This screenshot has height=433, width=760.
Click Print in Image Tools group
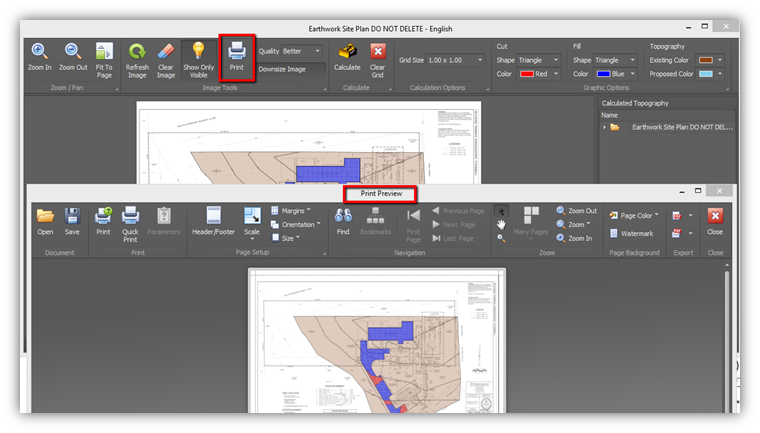237,57
